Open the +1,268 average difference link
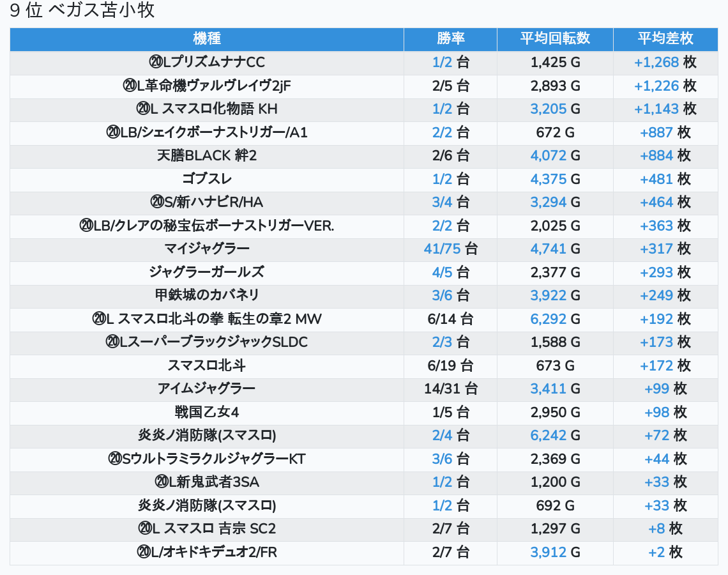 tap(656, 62)
